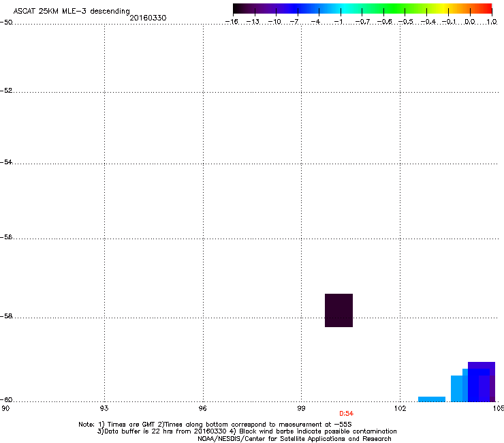Click latitude label -52 on the left axis
Image resolution: width=504 pixels, height=443 pixels.
[6, 91]
